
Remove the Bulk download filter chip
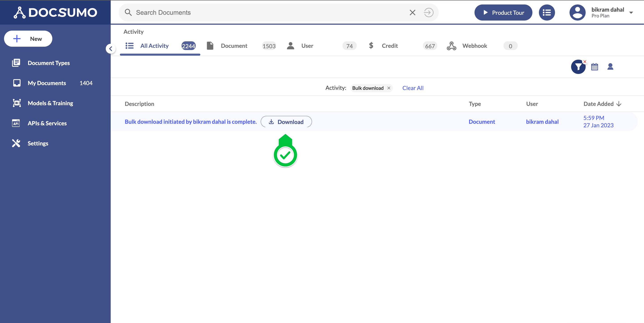click(x=389, y=88)
